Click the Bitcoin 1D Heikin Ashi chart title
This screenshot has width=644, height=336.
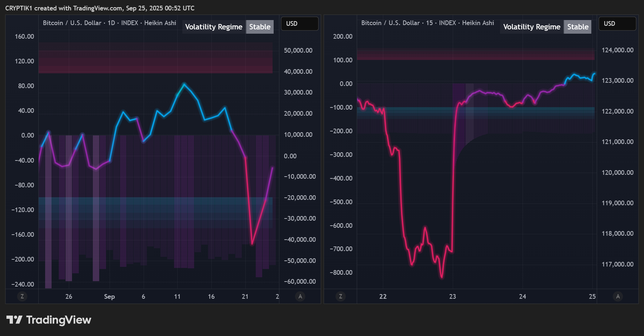coord(110,23)
